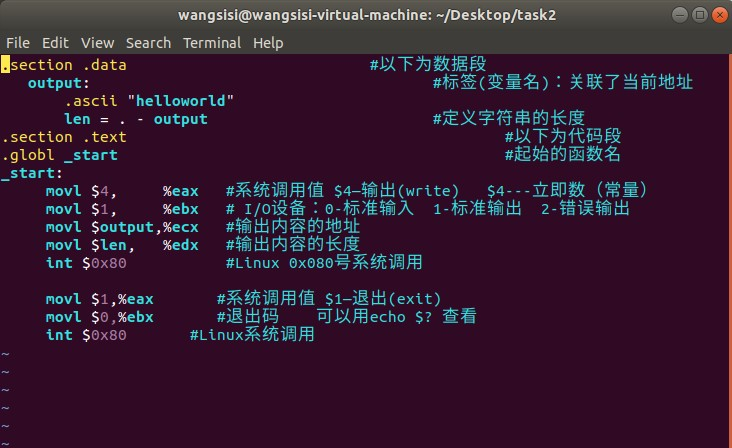Click the highlighted cursor at .section .data
The height and width of the screenshot is (448, 732).
click(5, 65)
